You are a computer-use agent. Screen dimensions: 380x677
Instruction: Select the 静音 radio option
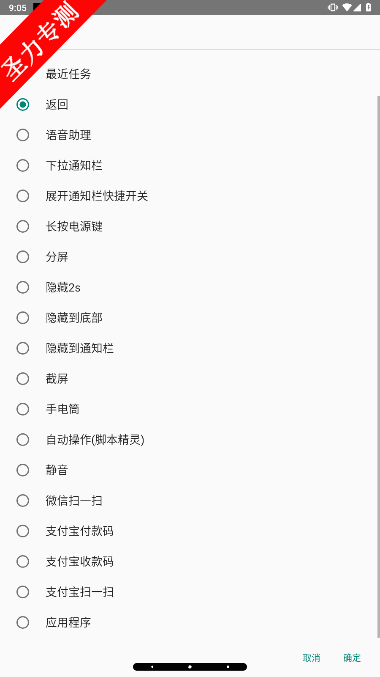point(188,470)
